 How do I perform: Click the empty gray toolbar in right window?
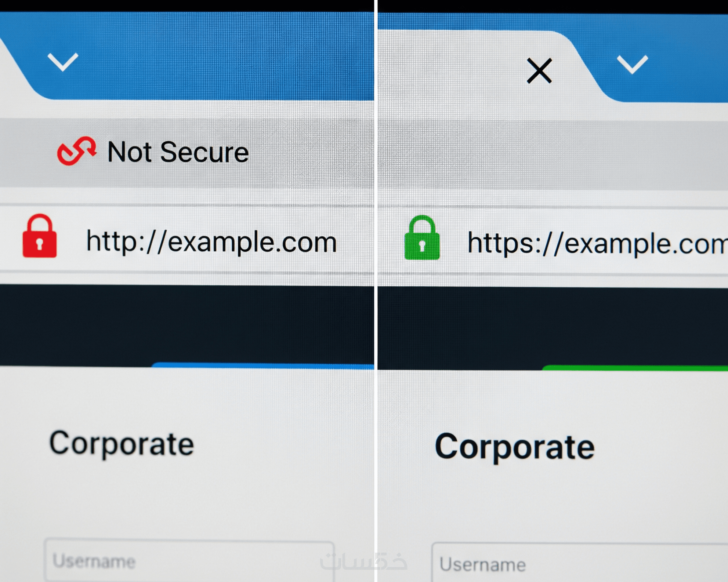[x=553, y=156]
